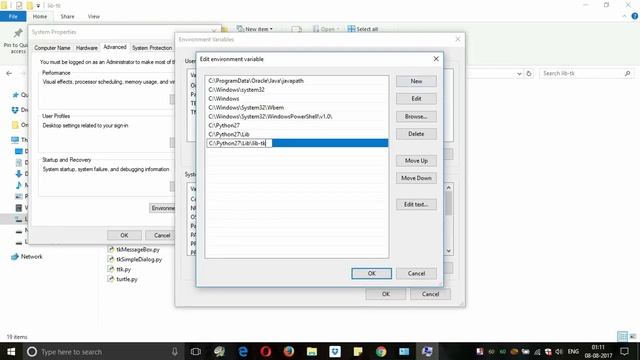Click the volume icon in system tray
This screenshot has height=360, width=640.
559,351
